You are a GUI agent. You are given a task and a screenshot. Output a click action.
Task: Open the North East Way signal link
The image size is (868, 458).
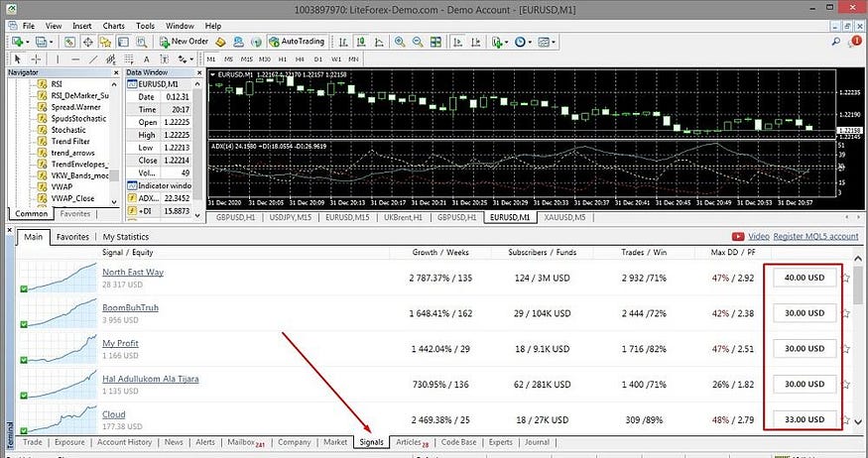(x=133, y=273)
